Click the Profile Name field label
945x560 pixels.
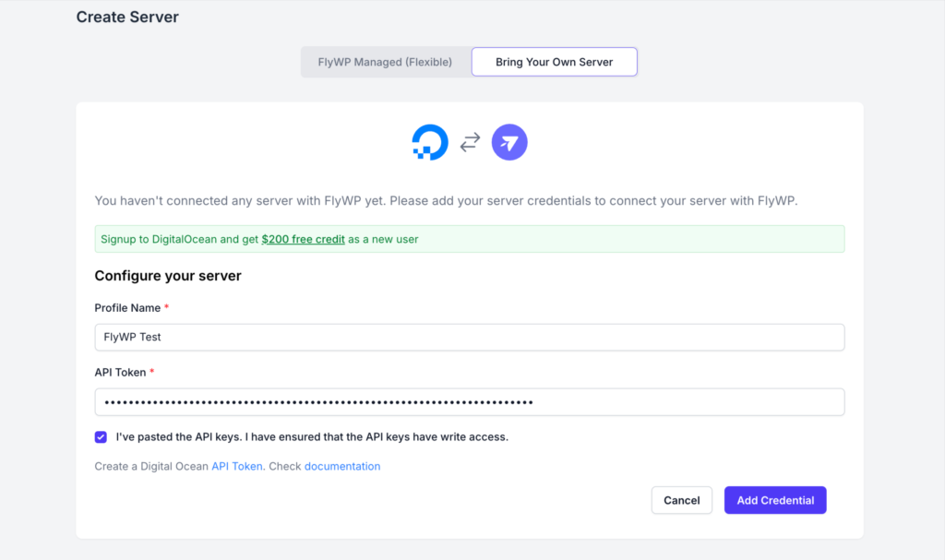click(127, 307)
